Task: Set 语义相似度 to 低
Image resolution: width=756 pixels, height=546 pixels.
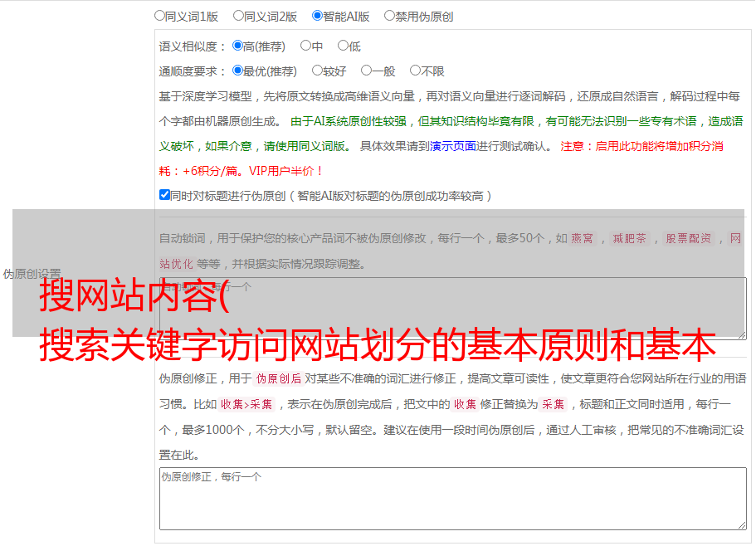Action: [343, 46]
